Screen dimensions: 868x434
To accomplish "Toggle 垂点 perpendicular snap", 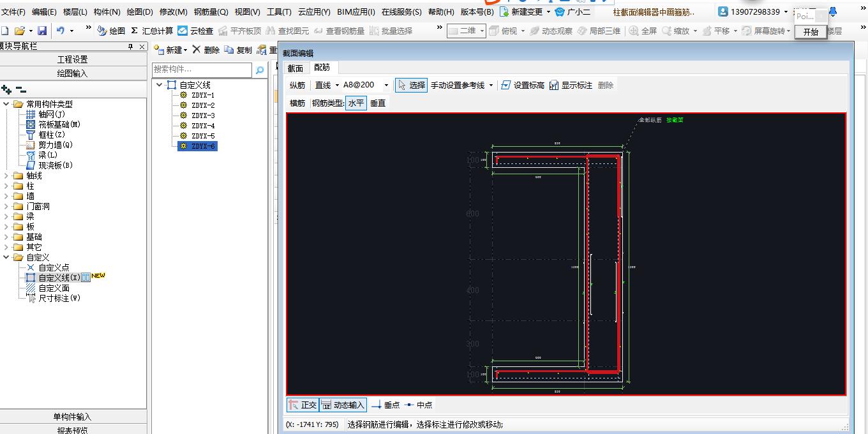I will 385,405.
